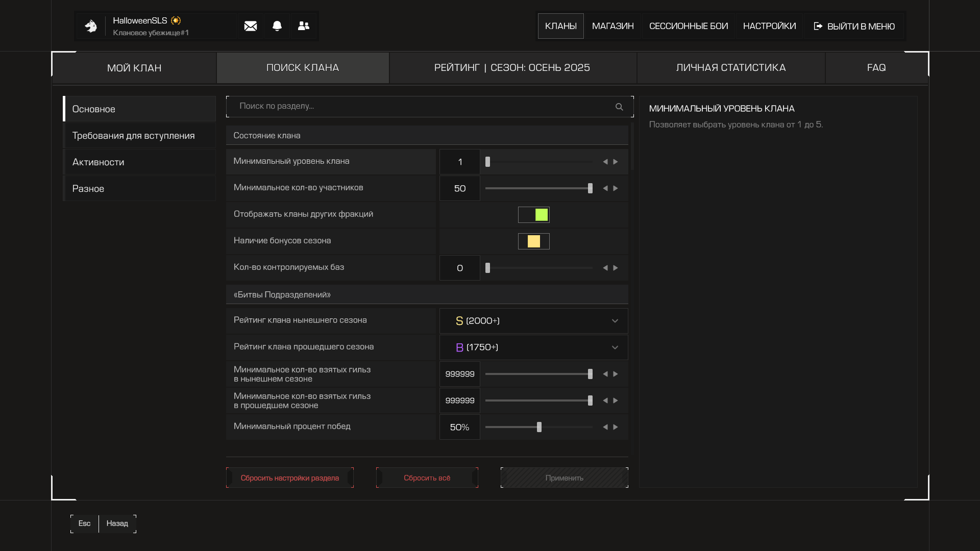This screenshot has width=980, height=551.
Task: Click the notifications bell icon
Action: 277,26
